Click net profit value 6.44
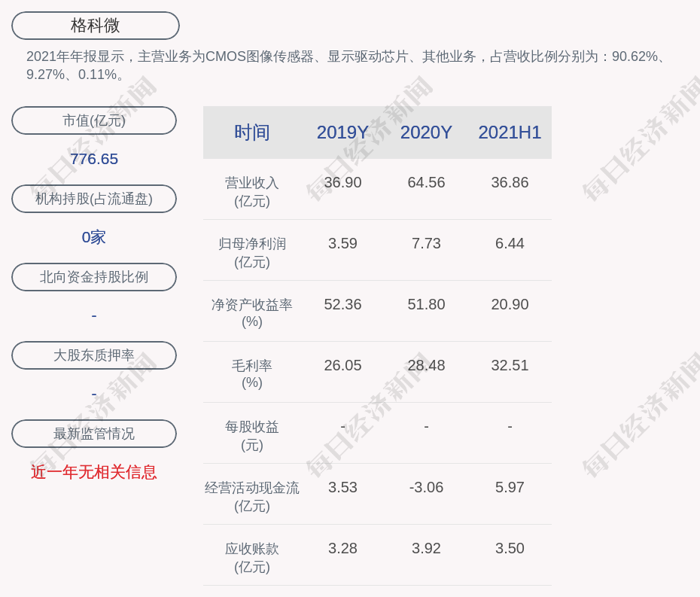The width and height of the screenshot is (700, 597). pyautogui.click(x=510, y=243)
